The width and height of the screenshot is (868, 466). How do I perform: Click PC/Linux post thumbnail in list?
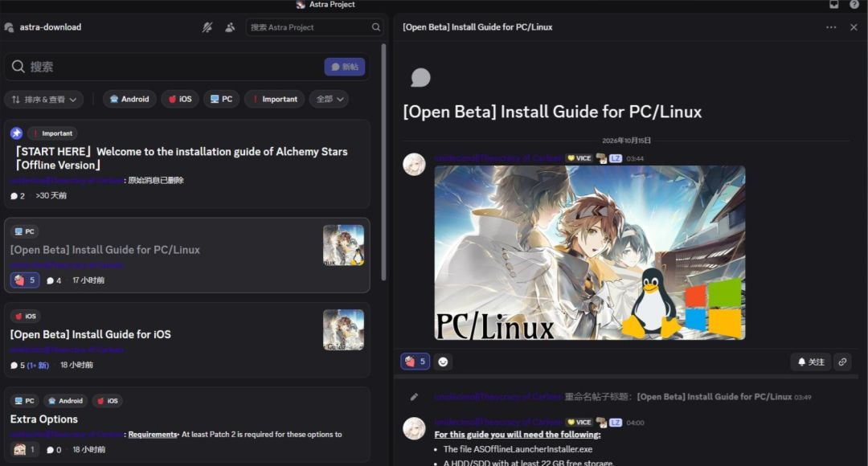[344, 245]
